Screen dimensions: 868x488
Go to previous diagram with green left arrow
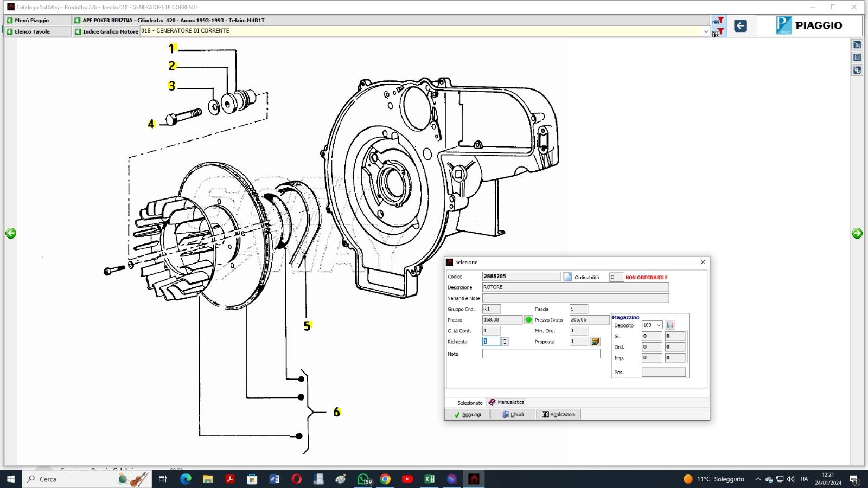11,233
